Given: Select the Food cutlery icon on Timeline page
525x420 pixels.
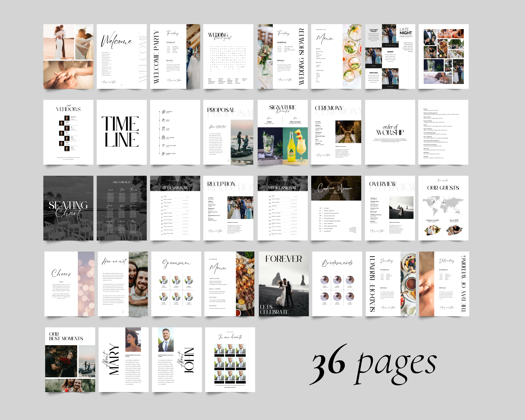Looking at the screenshot, I should [163, 129].
